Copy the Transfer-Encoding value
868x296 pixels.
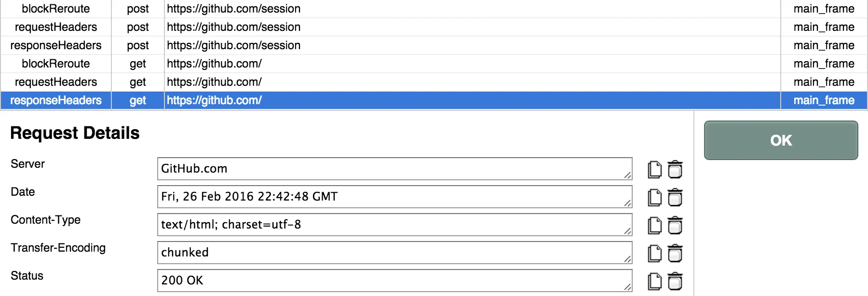[x=654, y=253]
